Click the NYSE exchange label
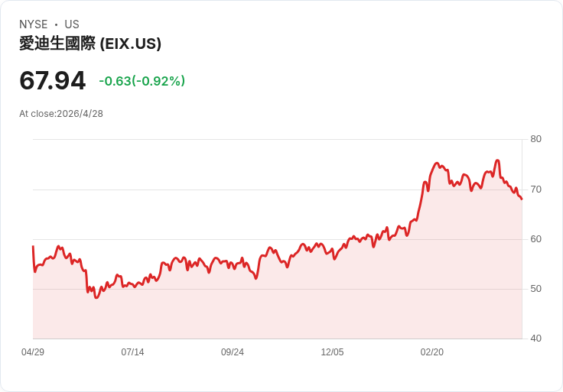 [x=34, y=24]
